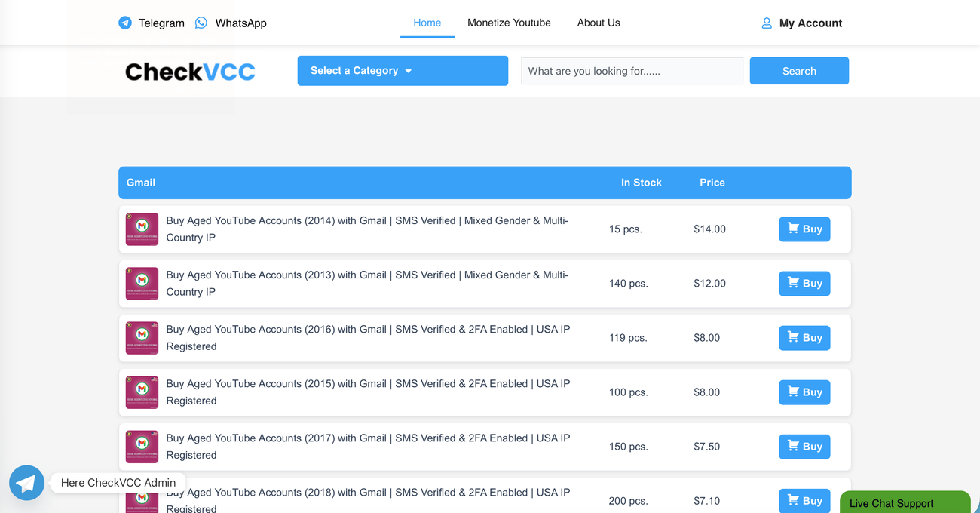Screen dimensions: 980x513
Task: Focus the 'What are you looking for' field
Action: [x=632, y=71]
